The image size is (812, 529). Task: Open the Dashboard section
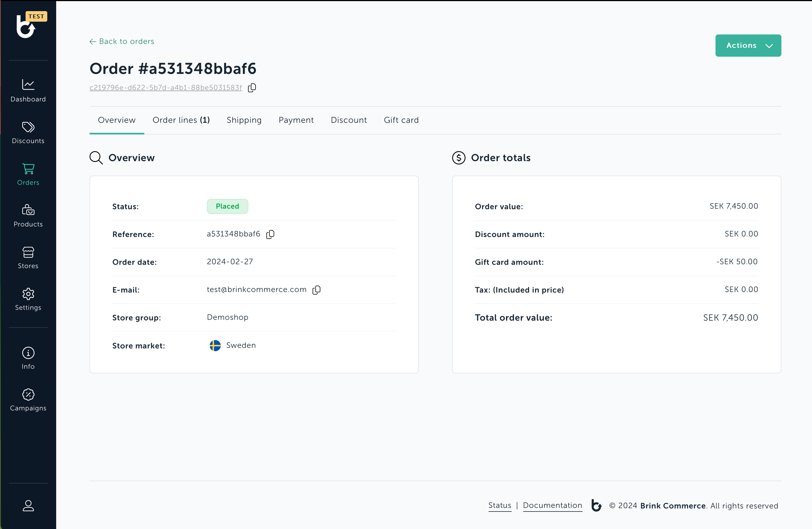[x=28, y=91]
